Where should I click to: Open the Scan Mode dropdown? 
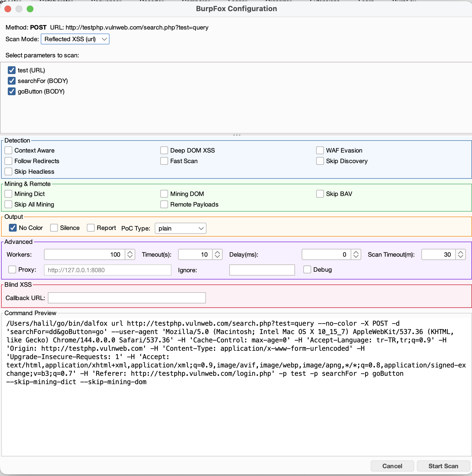tap(75, 39)
